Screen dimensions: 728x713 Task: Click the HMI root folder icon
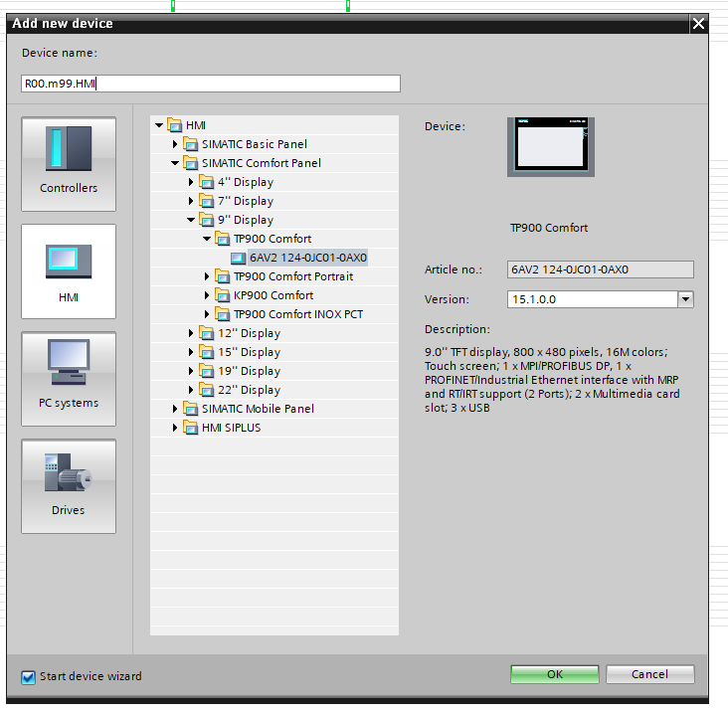click(175, 125)
